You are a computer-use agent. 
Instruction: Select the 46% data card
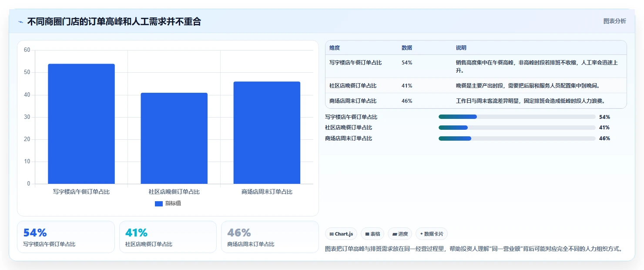click(x=270, y=237)
